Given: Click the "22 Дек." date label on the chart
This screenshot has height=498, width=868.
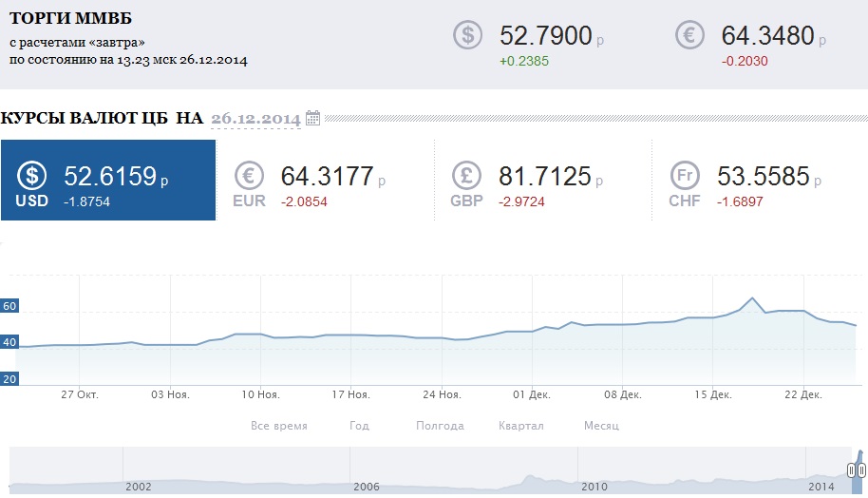Looking at the screenshot, I should (x=803, y=395).
